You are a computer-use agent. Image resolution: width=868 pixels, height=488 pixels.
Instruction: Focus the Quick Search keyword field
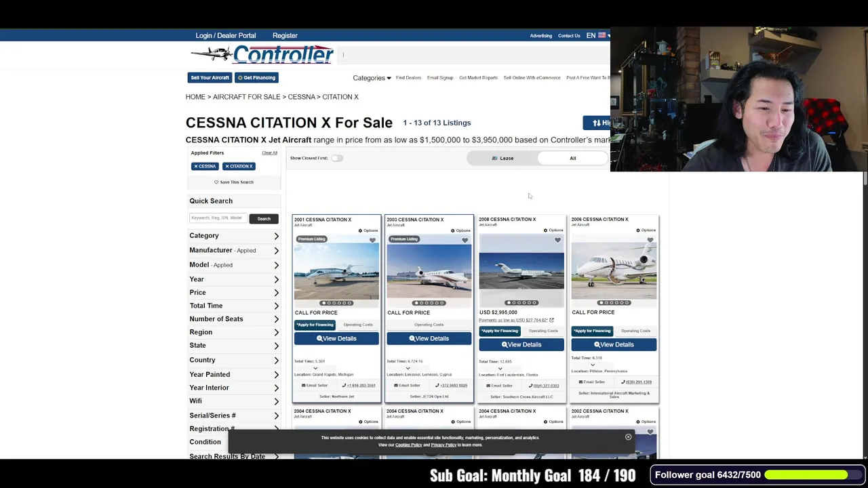218,218
